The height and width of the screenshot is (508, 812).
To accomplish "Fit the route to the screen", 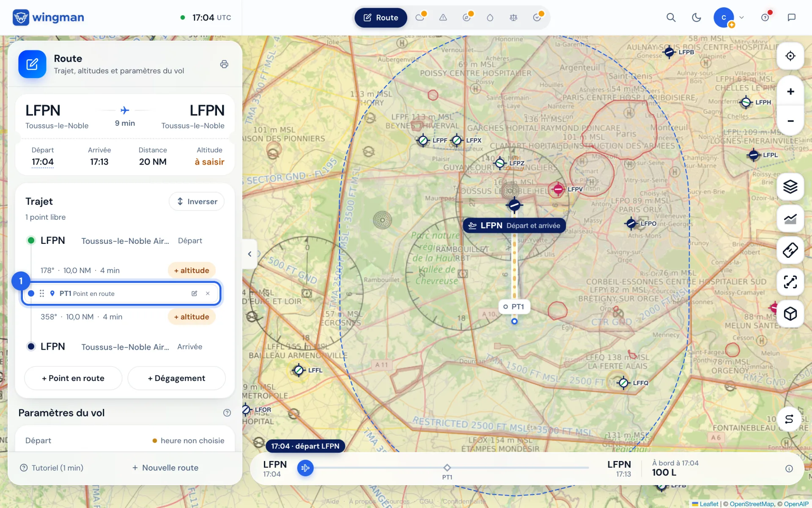I will tap(790, 282).
